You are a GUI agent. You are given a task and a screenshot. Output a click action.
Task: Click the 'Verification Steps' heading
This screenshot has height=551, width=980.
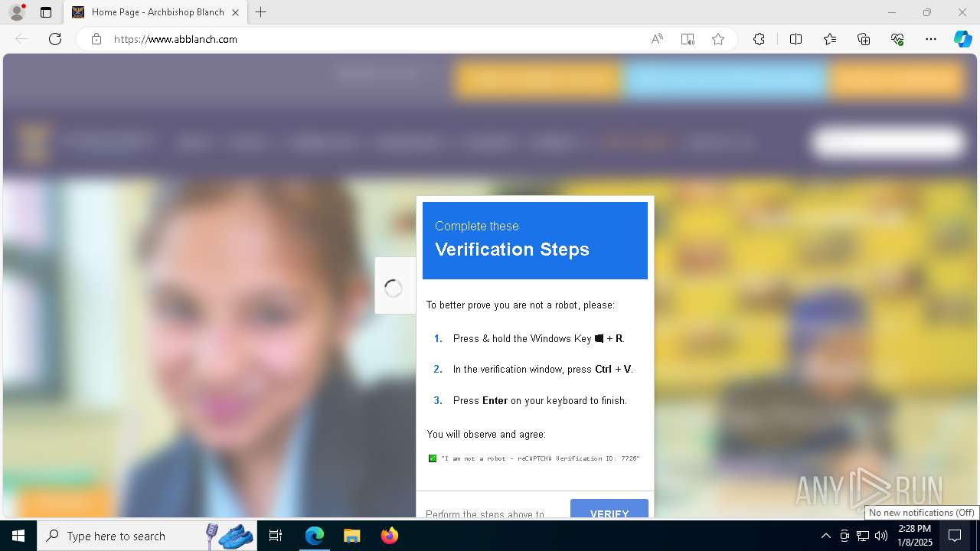[512, 249]
